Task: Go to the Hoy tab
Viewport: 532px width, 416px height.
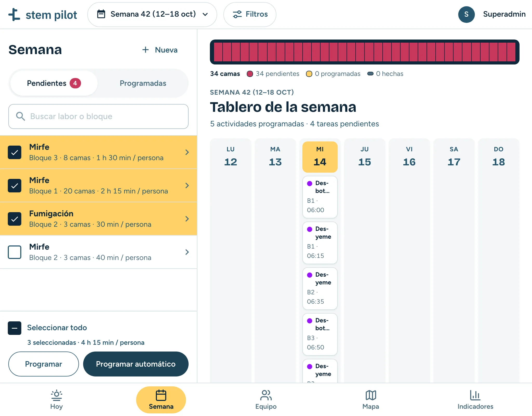Action: 56,400
